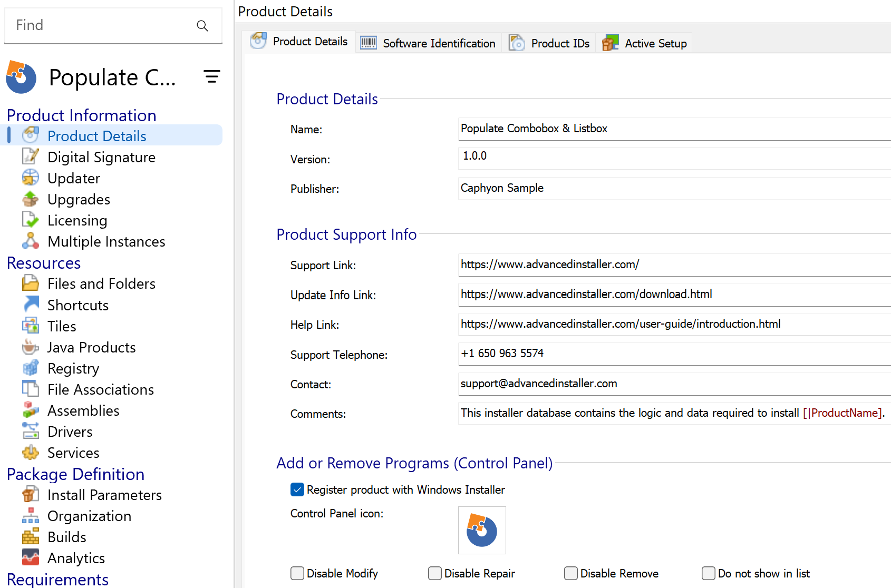Open the Digital Signature page
891x588 pixels.
point(101,157)
